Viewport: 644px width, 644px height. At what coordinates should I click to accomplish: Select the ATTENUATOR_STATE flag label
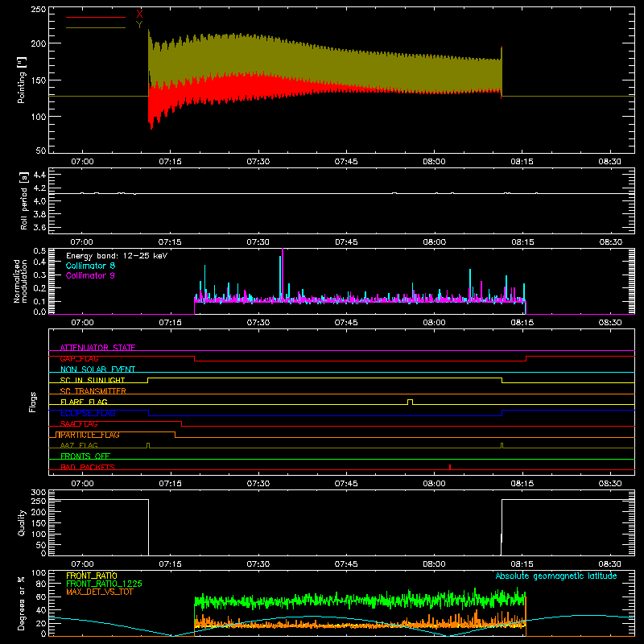pyautogui.click(x=97, y=348)
